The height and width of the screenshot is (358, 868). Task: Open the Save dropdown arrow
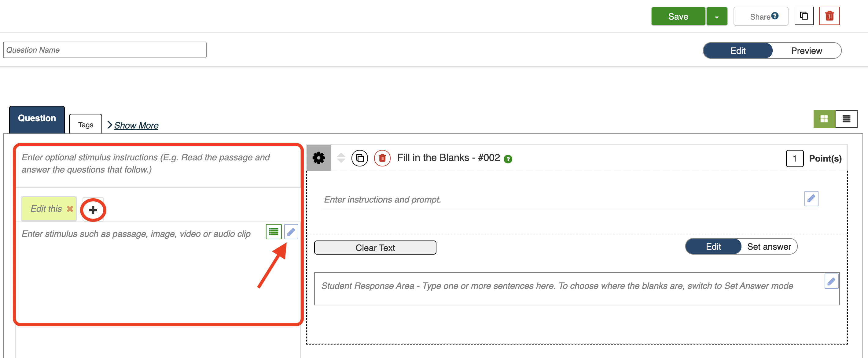[717, 17]
